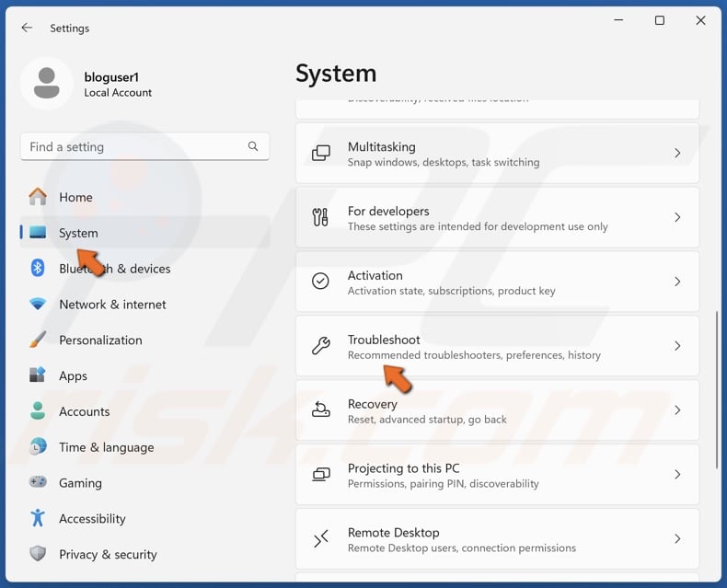This screenshot has height=588, width=727.
Task: Close the Settings window
Action: click(700, 20)
